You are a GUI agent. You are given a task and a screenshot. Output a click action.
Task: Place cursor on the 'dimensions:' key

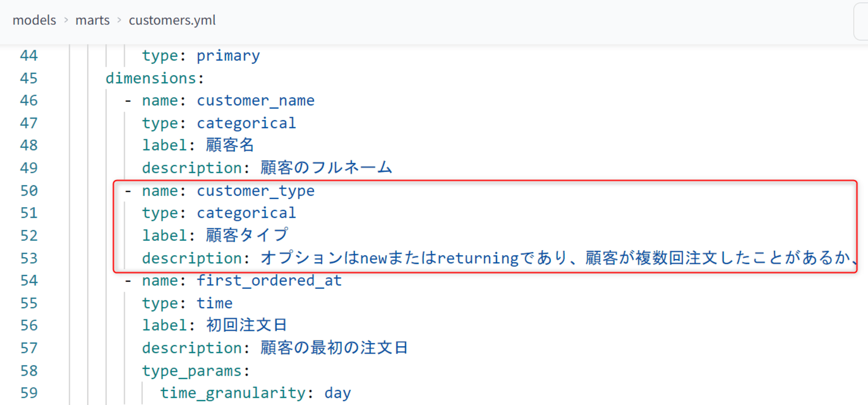click(155, 78)
